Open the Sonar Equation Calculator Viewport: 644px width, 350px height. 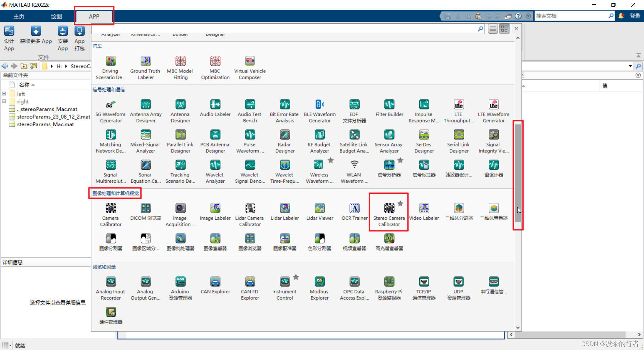pos(145,172)
